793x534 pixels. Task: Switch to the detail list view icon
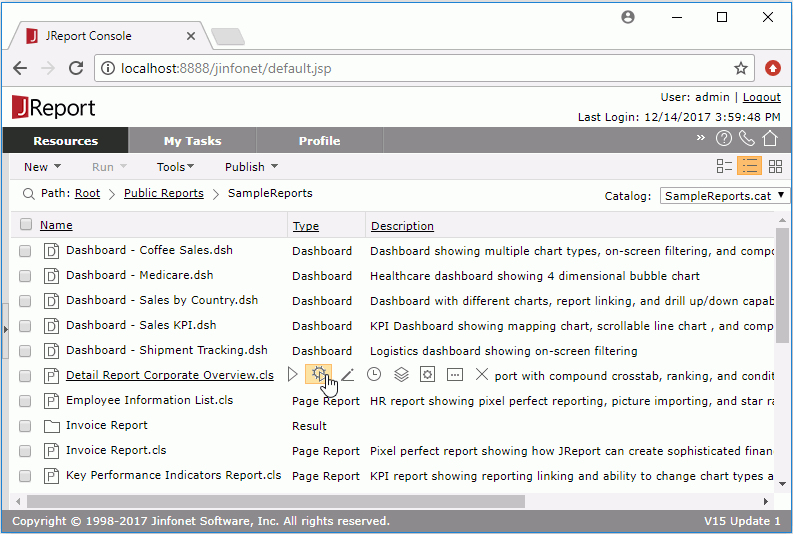[x=724, y=166]
